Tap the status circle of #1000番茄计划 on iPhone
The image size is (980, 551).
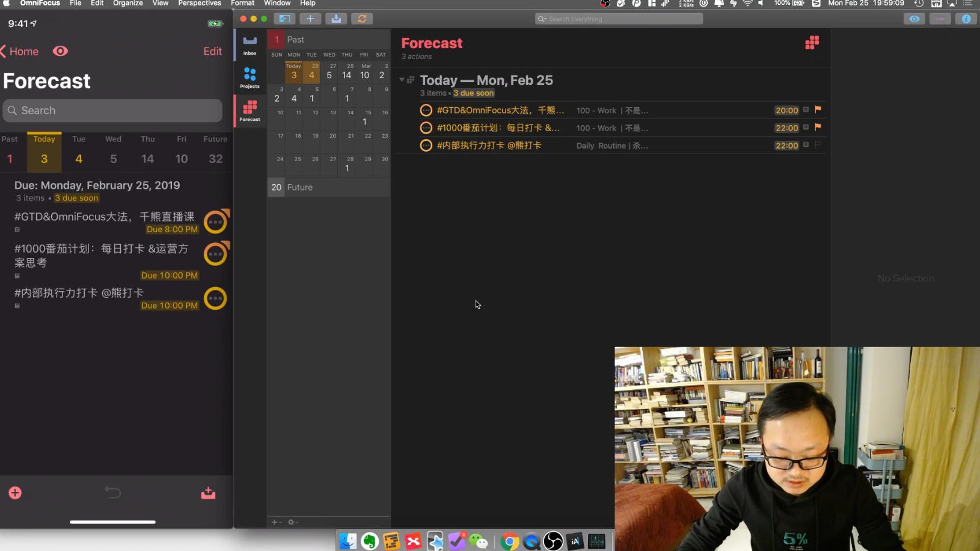coord(216,254)
